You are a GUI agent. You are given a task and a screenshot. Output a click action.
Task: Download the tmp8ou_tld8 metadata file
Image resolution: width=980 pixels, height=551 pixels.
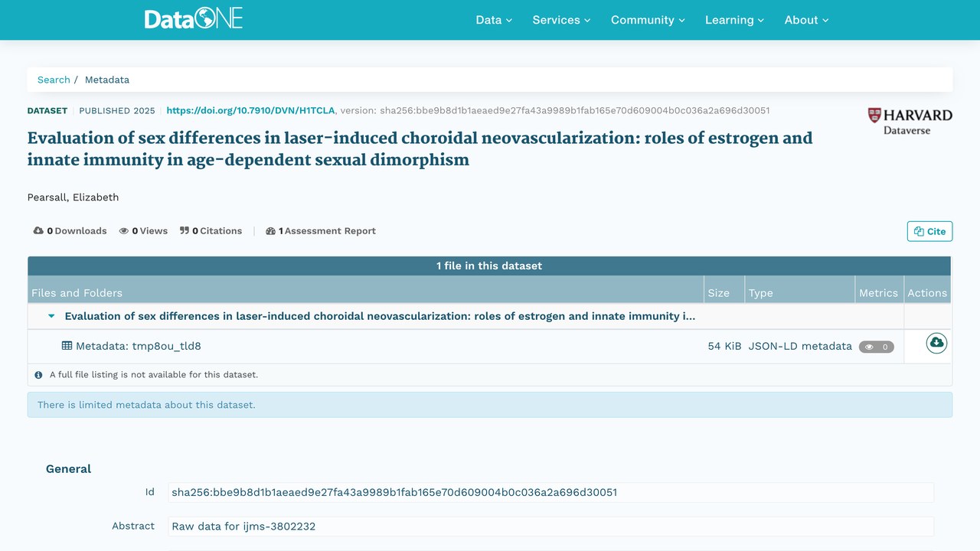pyautogui.click(x=936, y=343)
